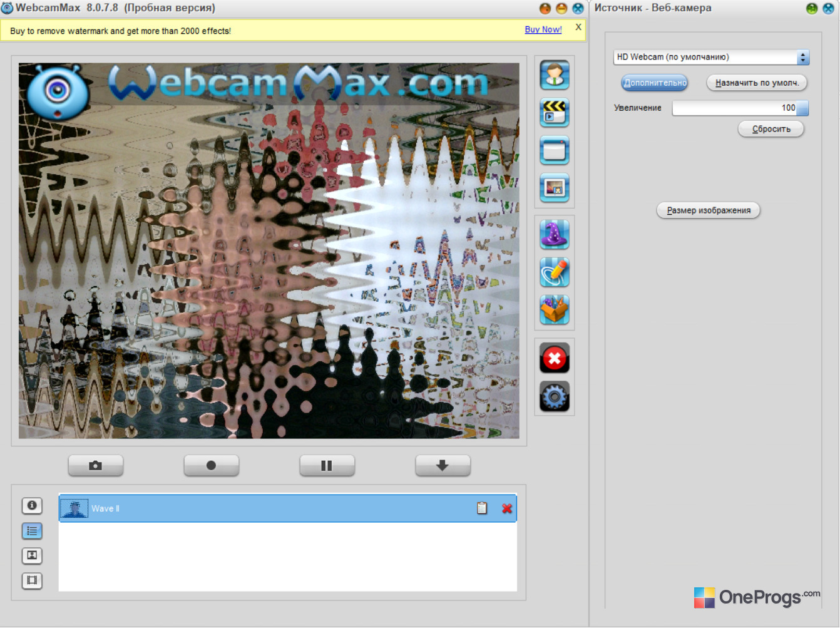Start recording with the record button
Screen dimensions: 840x628
click(x=212, y=466)
